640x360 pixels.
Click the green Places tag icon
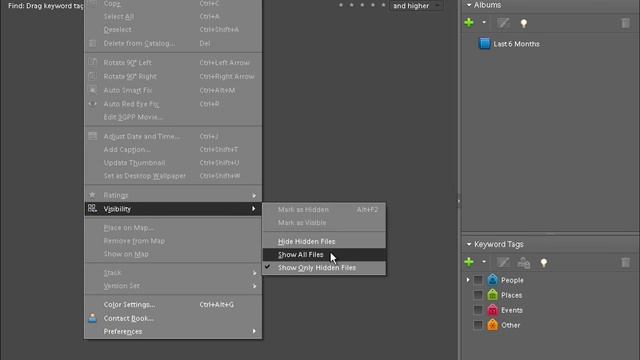[x=493, y=295]
